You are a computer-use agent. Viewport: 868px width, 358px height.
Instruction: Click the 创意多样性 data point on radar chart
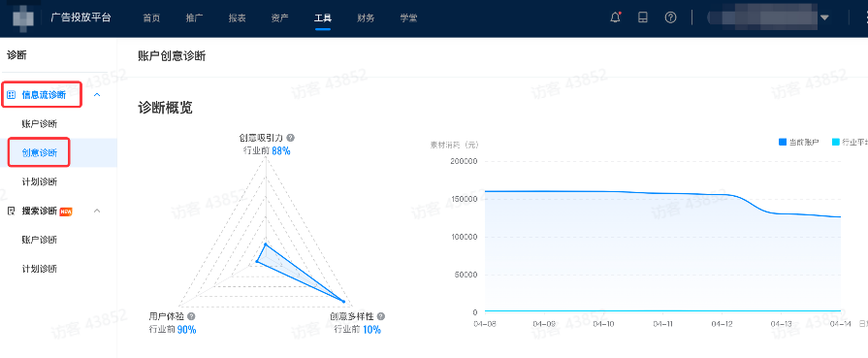(x=343, y=302)
